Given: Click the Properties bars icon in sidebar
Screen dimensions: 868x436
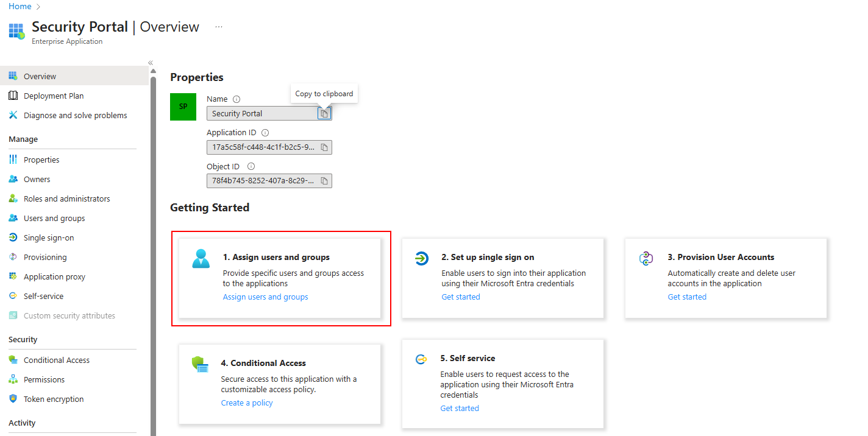Looking at the screenshot, I should coord(13,160).
